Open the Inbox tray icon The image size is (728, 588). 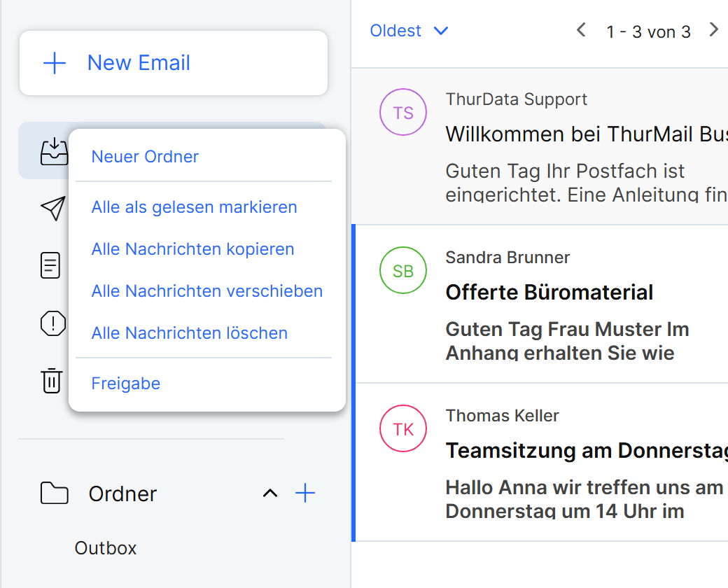tap(54, 151)
